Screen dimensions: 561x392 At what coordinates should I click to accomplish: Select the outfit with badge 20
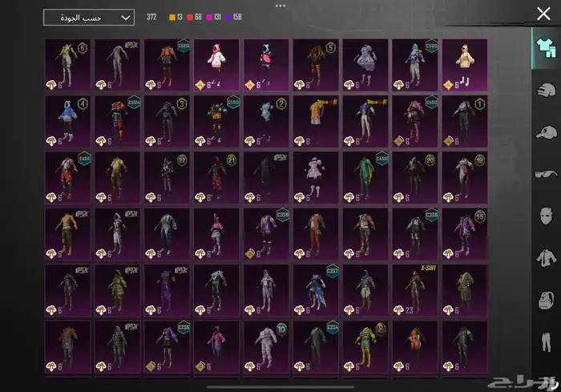(x=414, y=177)
